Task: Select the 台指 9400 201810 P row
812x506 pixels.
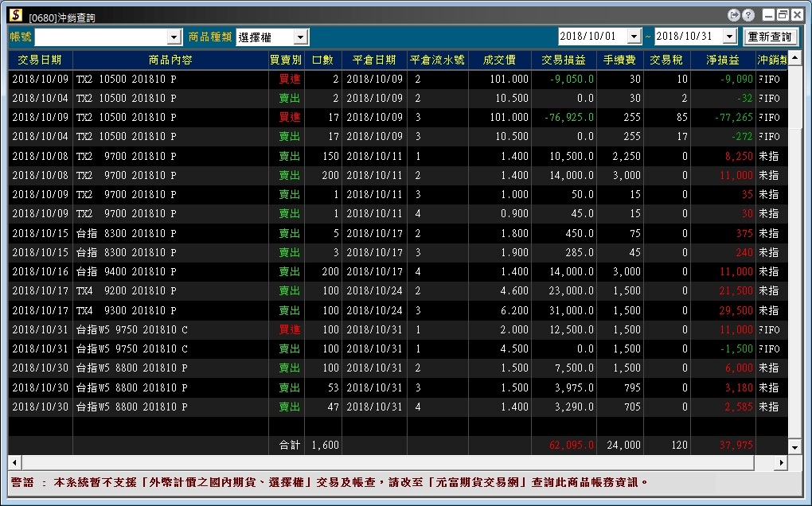Action: tap(398, 271)
